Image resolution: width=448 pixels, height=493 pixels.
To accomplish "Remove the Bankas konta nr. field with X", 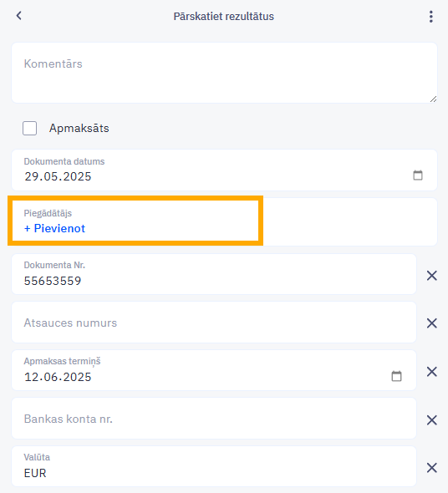I will tap(432, 419).
